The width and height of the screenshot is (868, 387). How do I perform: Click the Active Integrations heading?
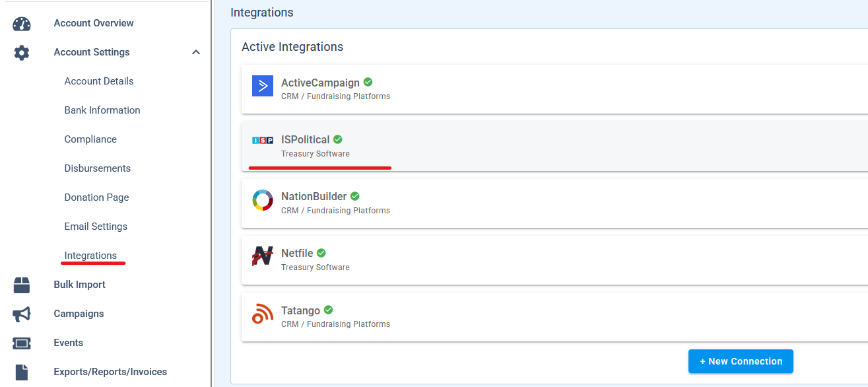[292, 47]
